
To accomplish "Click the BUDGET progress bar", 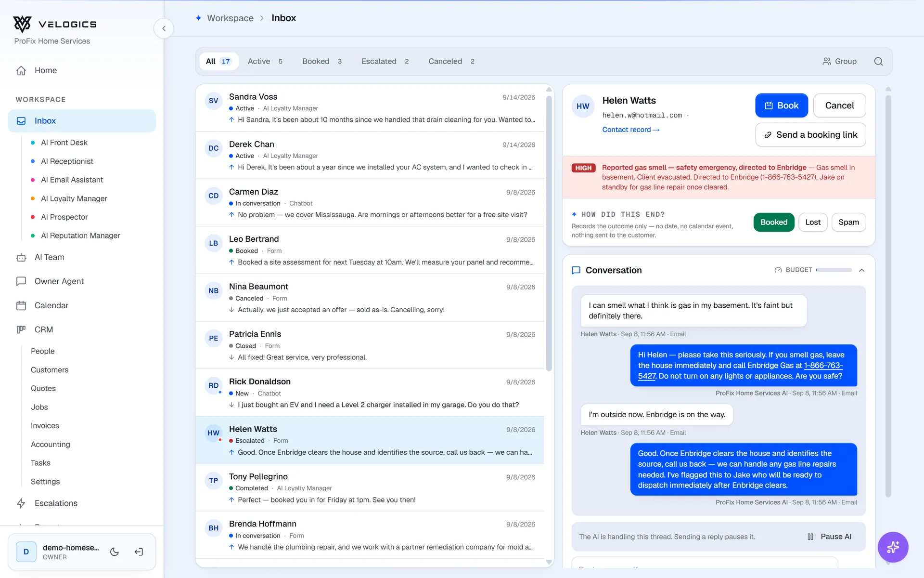I will [x=834, y=270].
